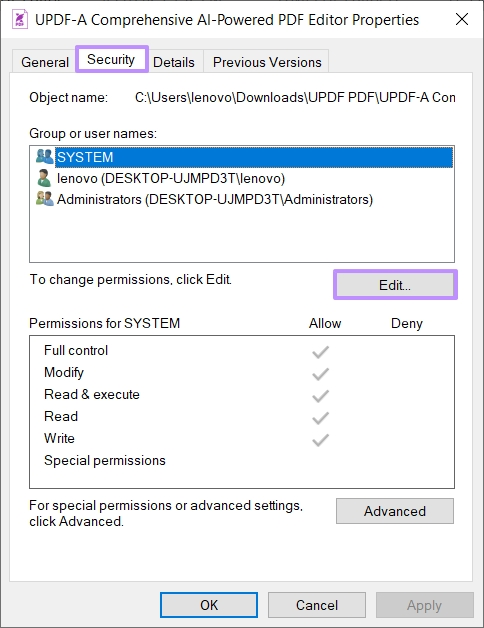The height and width of the screenshot is (628, 484).
Task: Open Advanced permission settings
Action: (395, 511)
